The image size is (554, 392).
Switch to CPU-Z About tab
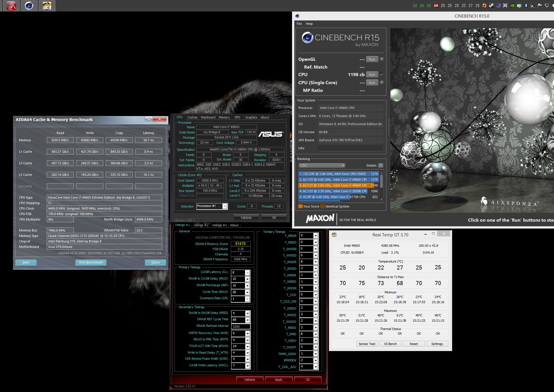[265, 117]
